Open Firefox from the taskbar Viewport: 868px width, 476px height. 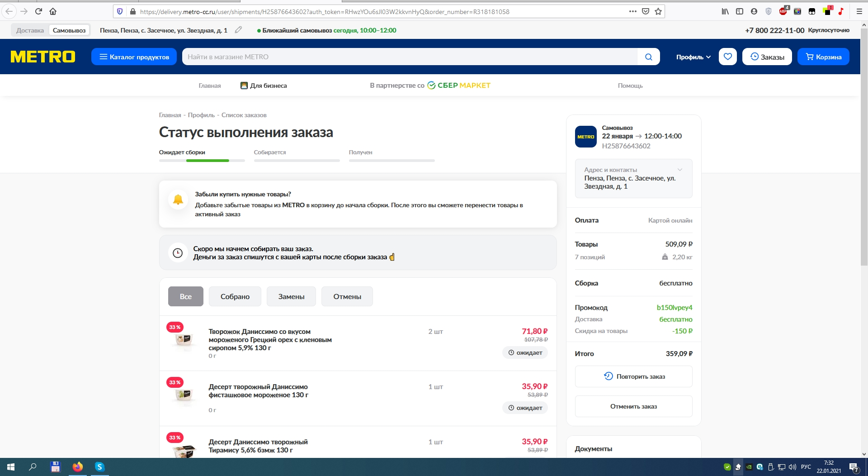coord(78,467)
